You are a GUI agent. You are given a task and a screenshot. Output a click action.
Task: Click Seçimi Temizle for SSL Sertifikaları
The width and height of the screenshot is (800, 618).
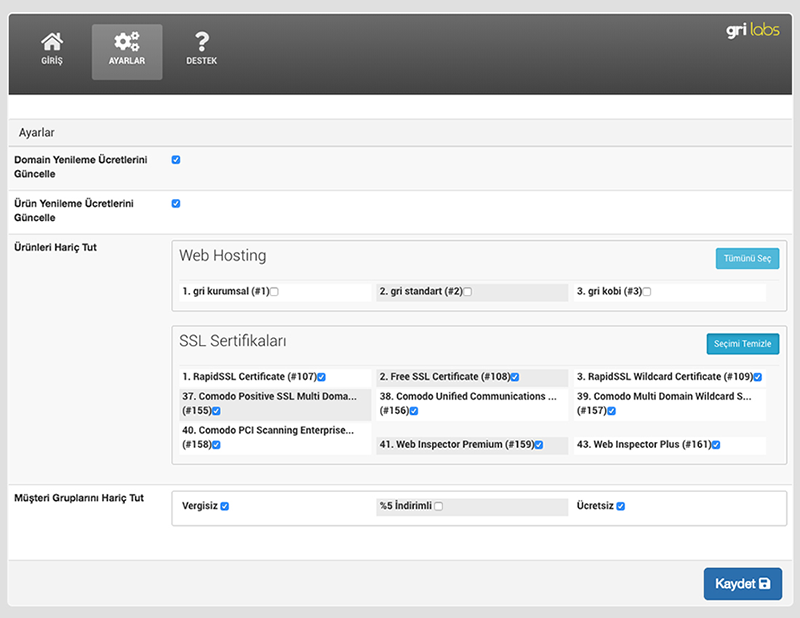pyautogui.click(x=742, y=343)
